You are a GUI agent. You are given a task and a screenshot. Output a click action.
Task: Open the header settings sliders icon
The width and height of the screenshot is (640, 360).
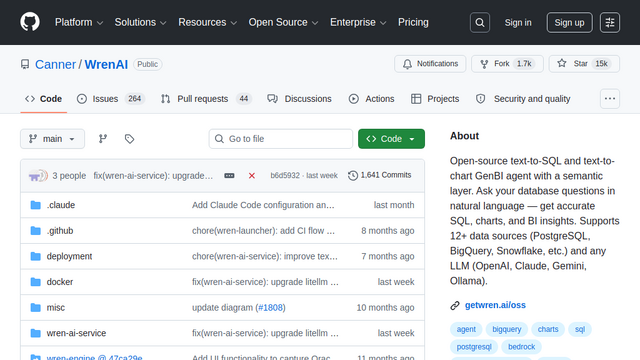click(x=610, y=22)
